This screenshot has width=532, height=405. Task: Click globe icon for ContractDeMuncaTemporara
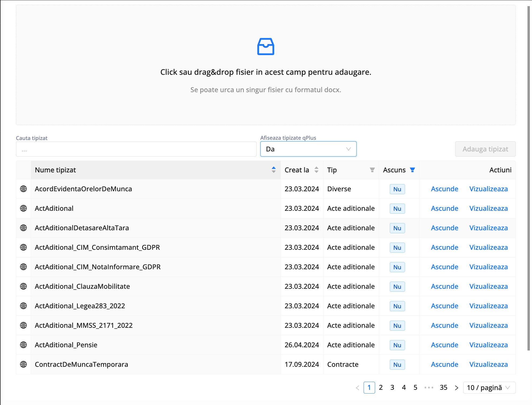click(24, 364)
